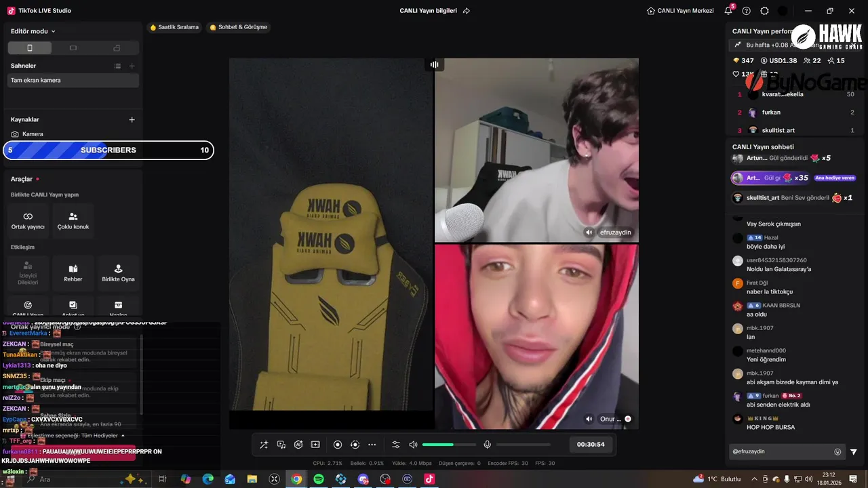The image size is (868, 488).
Task: Open File Explorer from the taskbar
Action: point(252,479)
